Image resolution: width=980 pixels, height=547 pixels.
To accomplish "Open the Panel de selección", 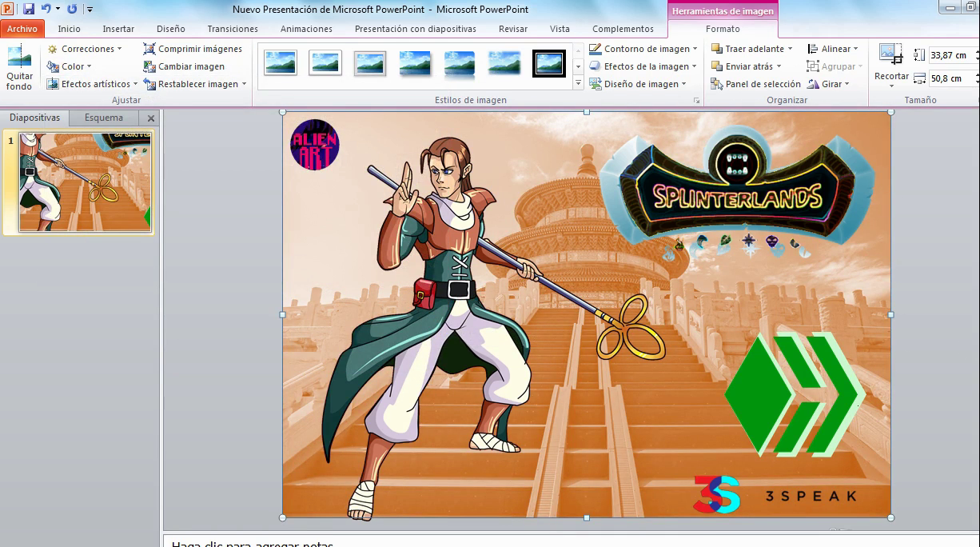I will (x=755, y=84).
